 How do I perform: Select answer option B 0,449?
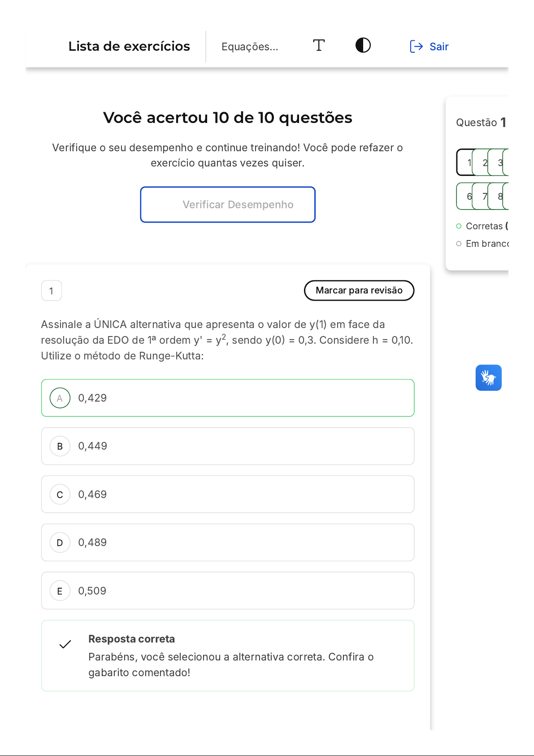coord(227,446)
